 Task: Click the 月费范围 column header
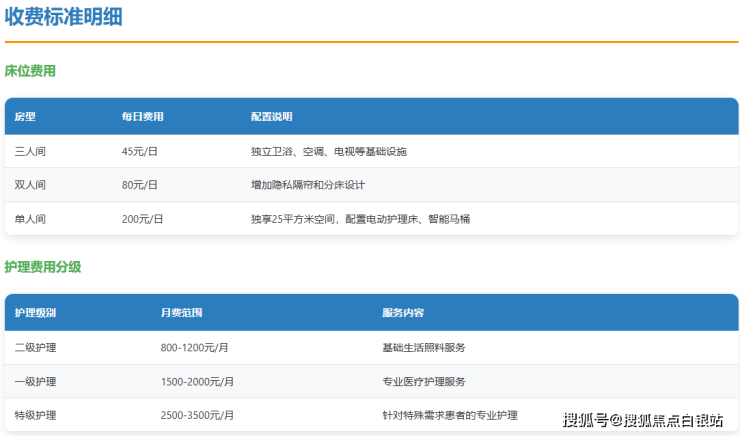(181, 313)
